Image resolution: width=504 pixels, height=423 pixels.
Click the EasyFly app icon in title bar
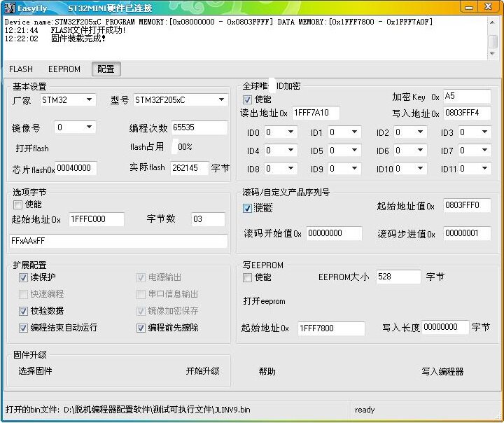10,8
